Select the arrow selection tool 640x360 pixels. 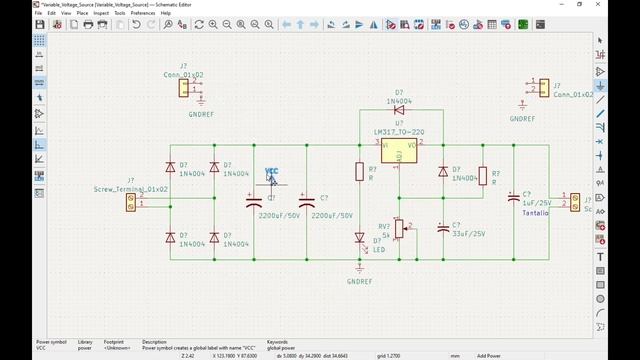600,40
